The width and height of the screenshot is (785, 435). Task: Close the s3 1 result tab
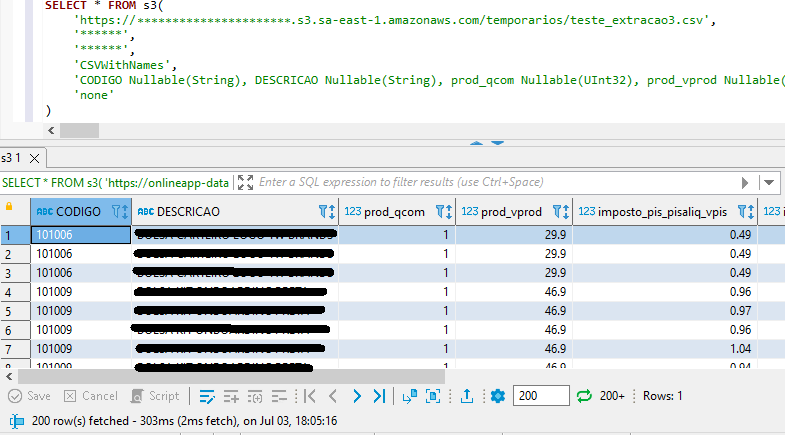[34, 158]
